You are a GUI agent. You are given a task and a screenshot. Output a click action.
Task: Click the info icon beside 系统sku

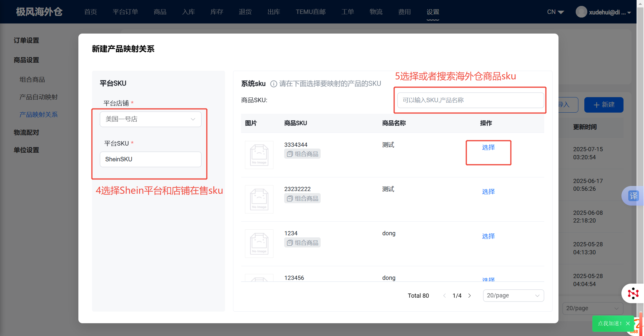tap(273, 84)
